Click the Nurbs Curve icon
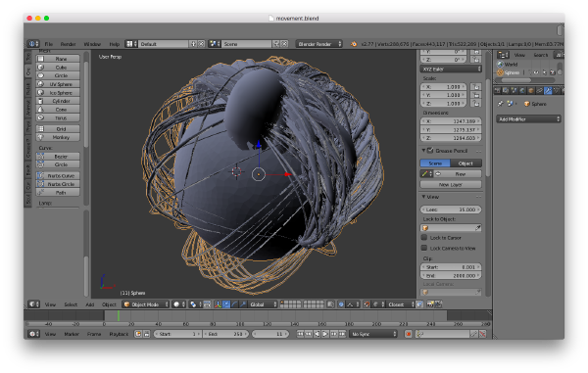The width and height of the screenshot is (588, 373). coord(41,175)
